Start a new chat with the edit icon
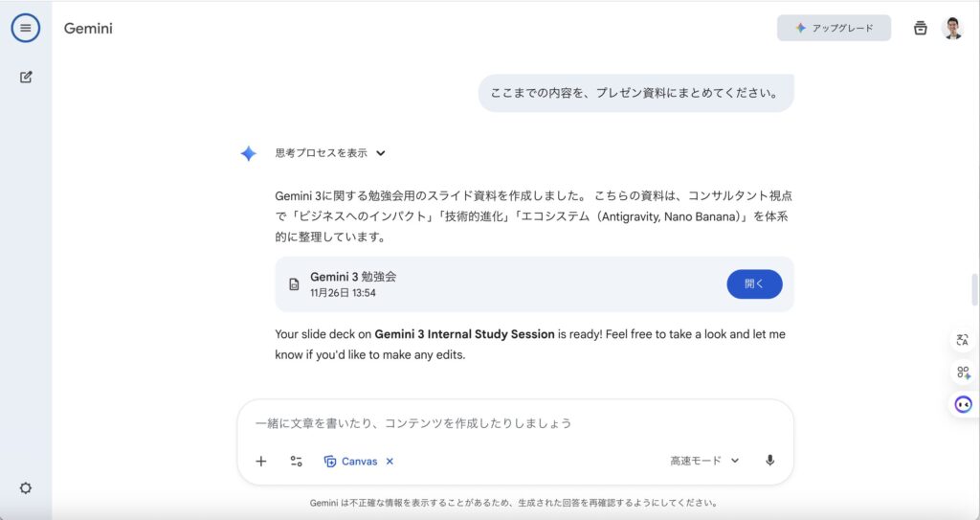The height and width of the screenshot is (520, 980). [x=26, y=77]
